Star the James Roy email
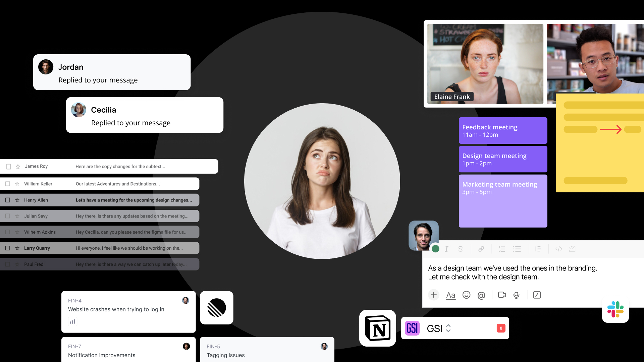The width and height of the screenshot is (644, 362). click(x=18, y=167)
